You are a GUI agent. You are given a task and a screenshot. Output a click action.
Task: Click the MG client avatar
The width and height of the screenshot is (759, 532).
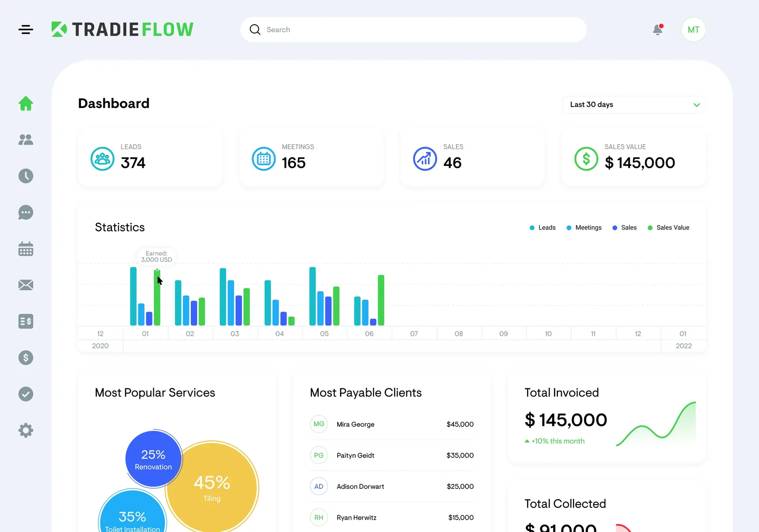coord(319,424)
